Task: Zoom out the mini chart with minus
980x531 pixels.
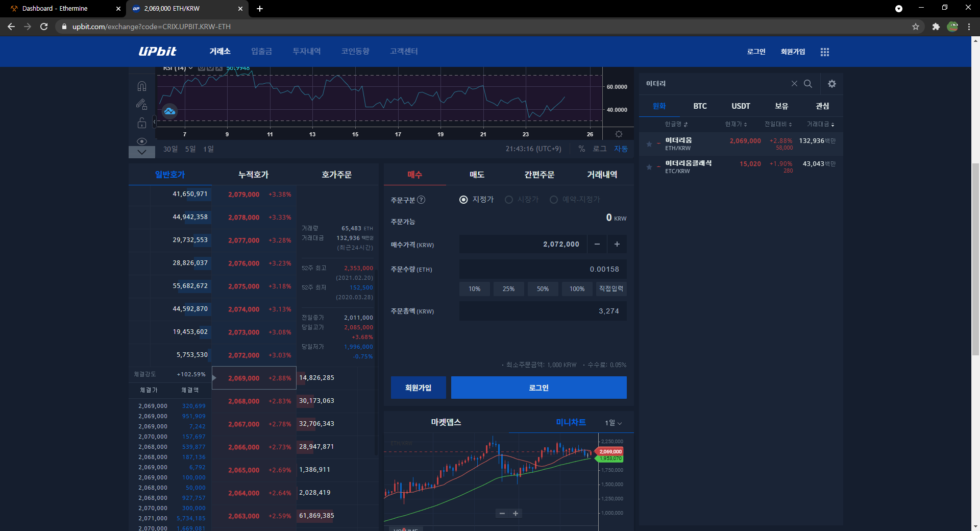Action: click(502, 514)
